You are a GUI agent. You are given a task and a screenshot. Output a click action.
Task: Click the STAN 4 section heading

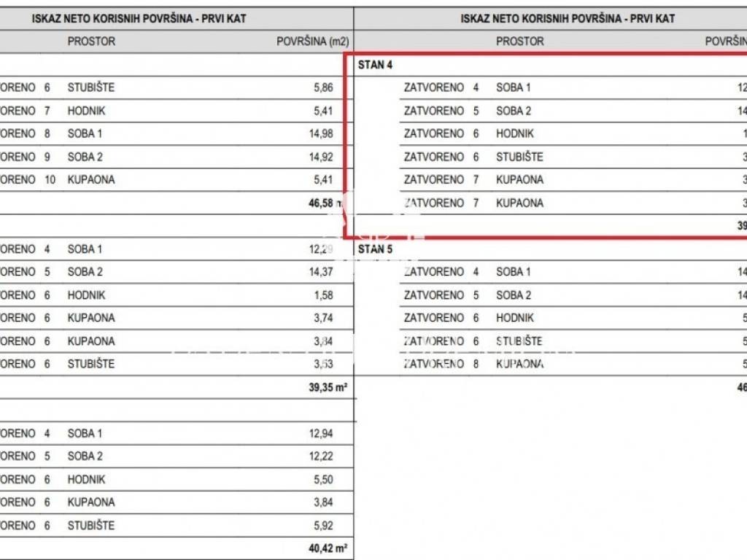[x=375, y=65]
